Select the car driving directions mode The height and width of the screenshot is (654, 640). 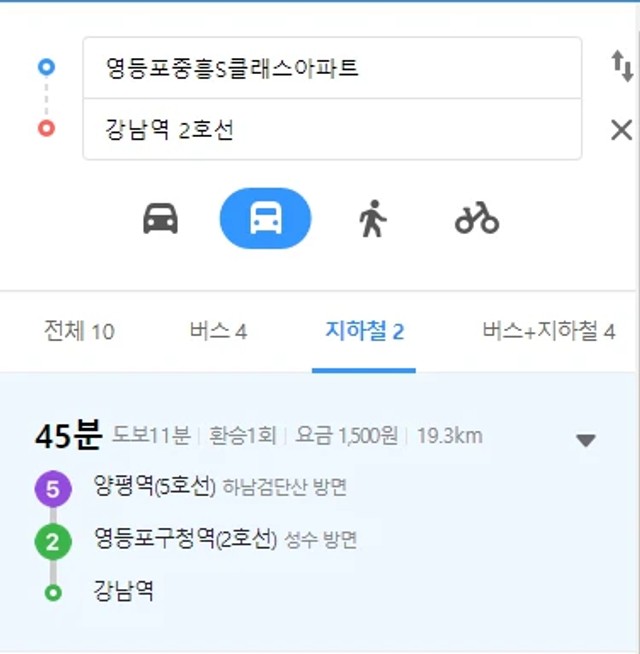point(161,218)
